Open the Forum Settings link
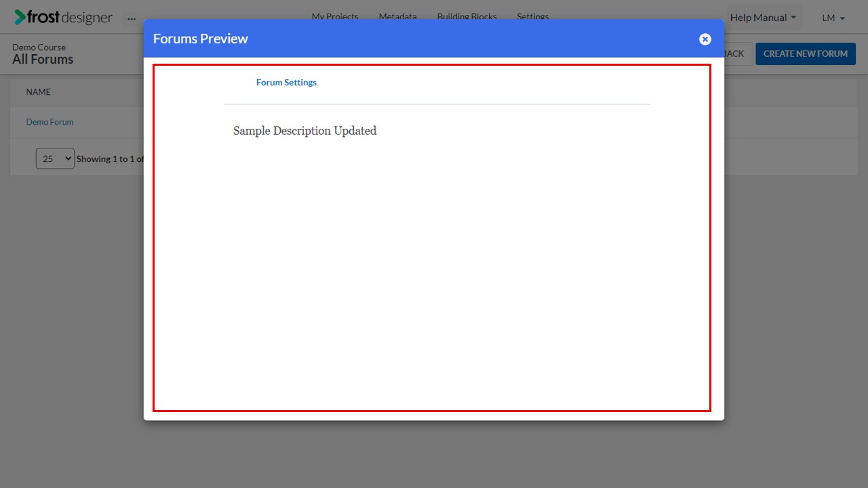Screen dimensions: 868x488 click(x=286, y=82)
